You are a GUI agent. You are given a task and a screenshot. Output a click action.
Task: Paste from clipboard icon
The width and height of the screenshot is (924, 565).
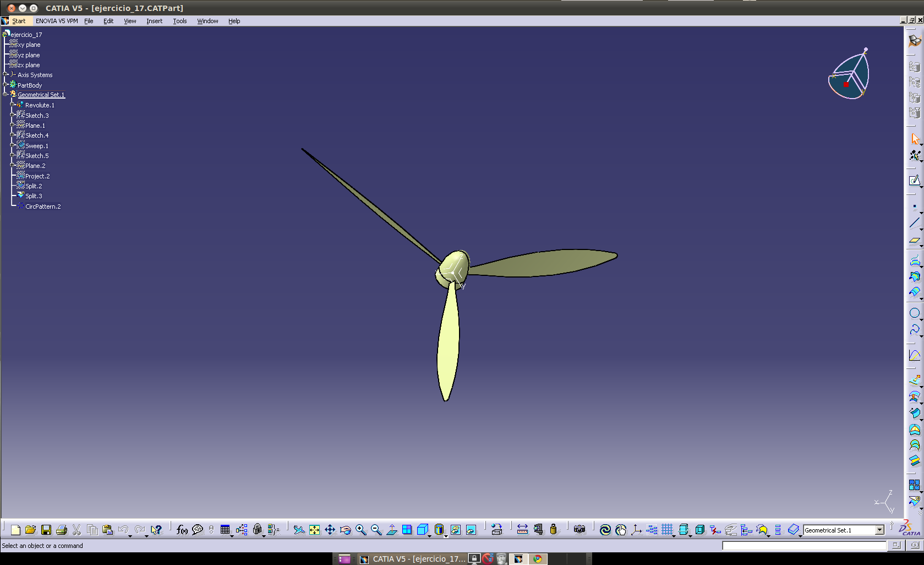pos(108,530)
